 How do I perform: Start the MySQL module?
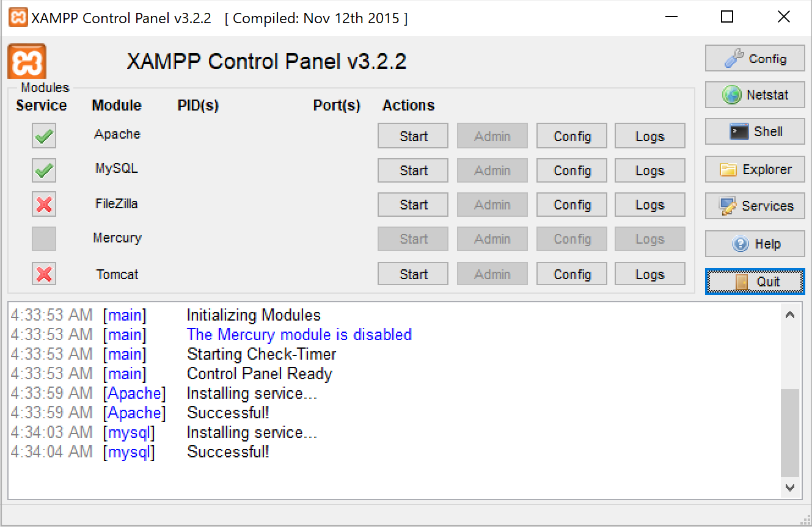click(x=413, y=170)
